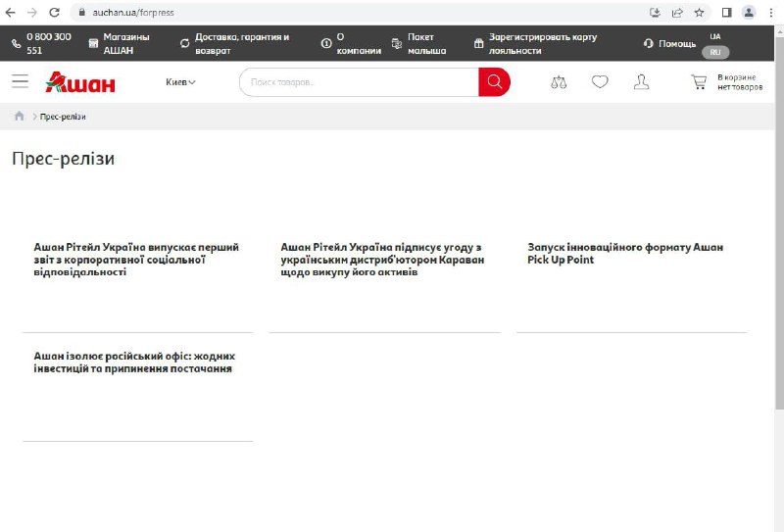Select the RU language pill
This screenshot has width=784, height=532.
tap(715, 52)
